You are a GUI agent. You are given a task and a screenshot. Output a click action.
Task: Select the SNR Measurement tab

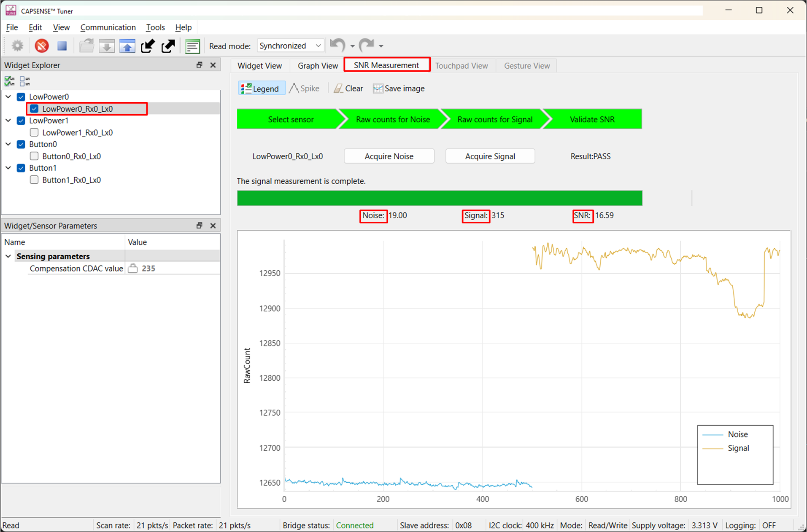tap(387, 65)
